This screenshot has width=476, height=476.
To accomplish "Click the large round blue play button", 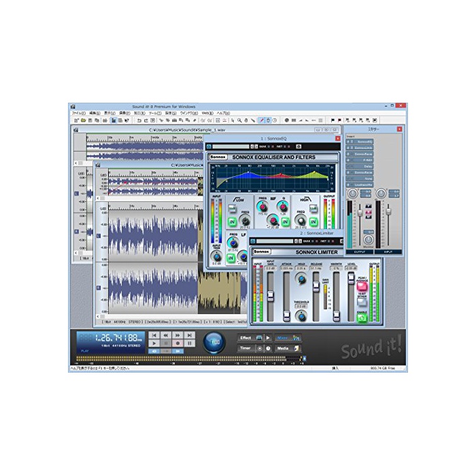I will point(211,341).
